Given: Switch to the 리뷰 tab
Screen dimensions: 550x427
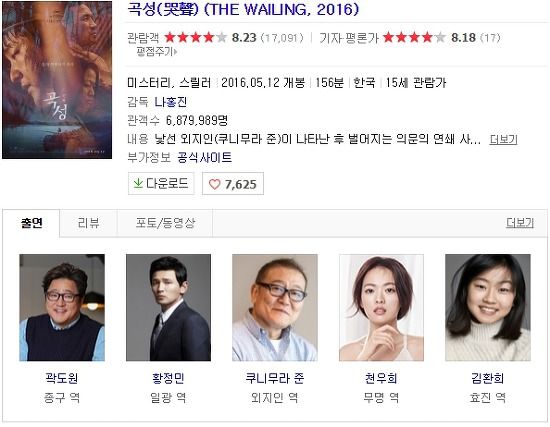Looking at the screenshot, I should [88, 223].
